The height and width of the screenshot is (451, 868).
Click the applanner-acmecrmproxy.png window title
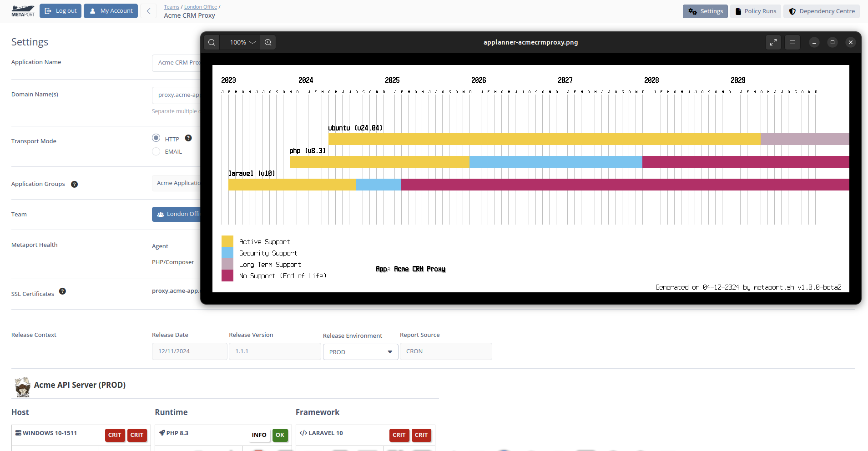pos(530,42)
